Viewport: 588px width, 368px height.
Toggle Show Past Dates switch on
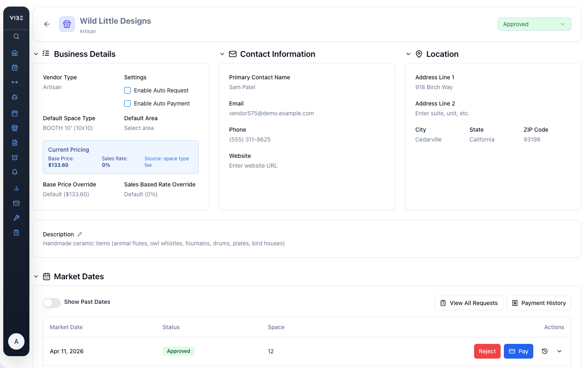(x=52, y=303)
